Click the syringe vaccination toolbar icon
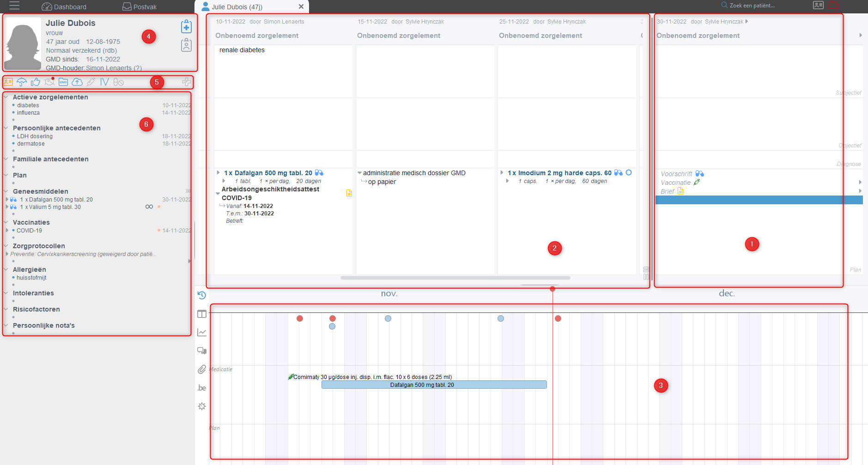This screenshot has height=465, width=868. pos(91,82)
